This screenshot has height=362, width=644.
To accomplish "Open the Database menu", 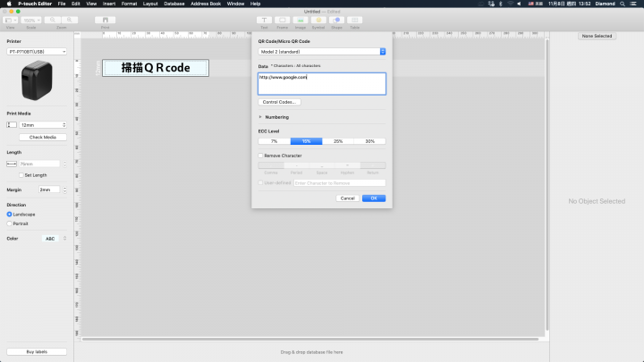I will pos(174,4).
